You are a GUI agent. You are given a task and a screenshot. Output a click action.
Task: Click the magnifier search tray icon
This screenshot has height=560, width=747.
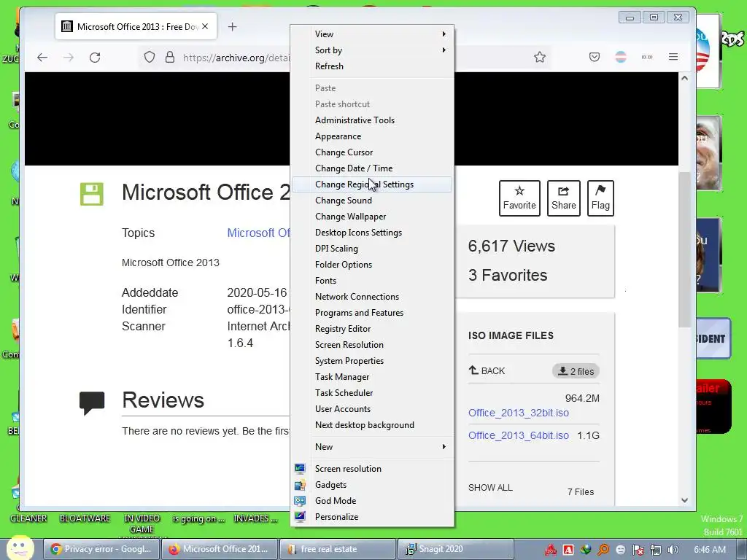click(x=603, y=550)
